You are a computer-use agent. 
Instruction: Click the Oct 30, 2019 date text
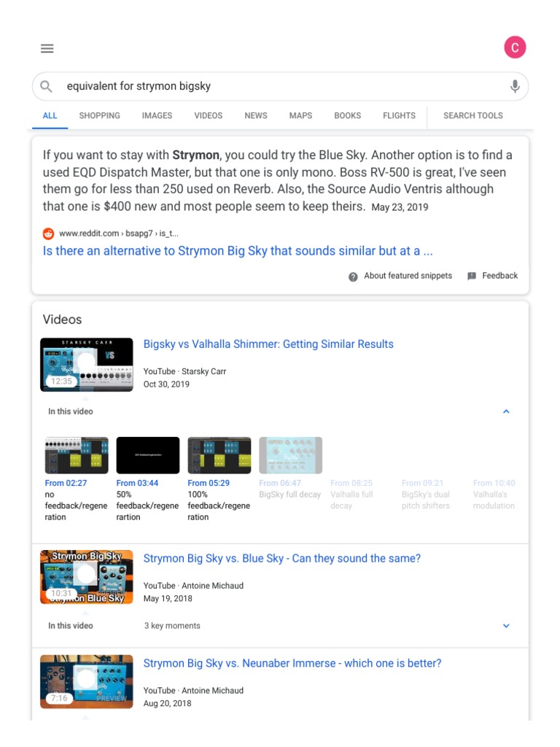coord(166,384)
